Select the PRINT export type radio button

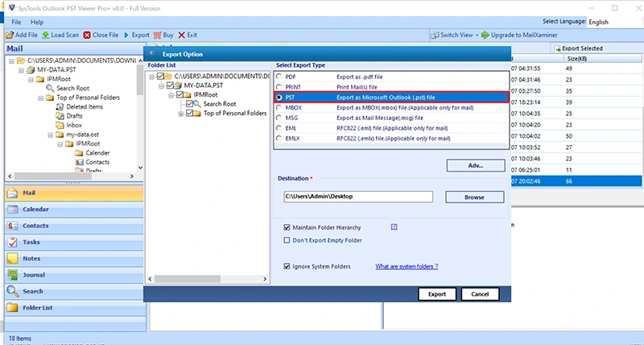[x=279, y=87]
